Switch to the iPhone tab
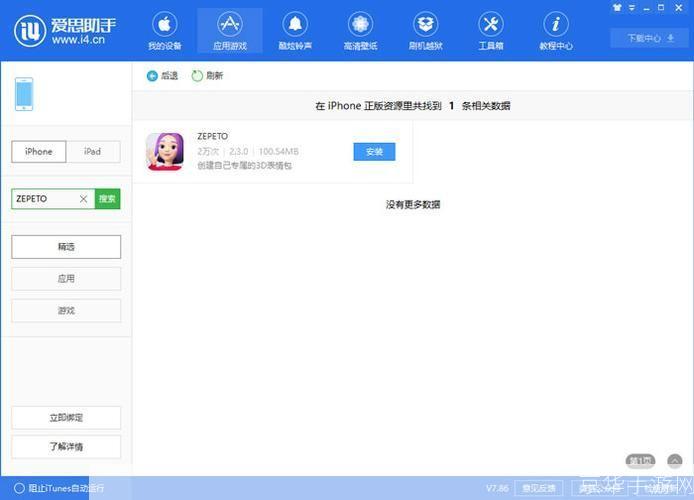This screenshot has width=694, height=500. [39, 151]
